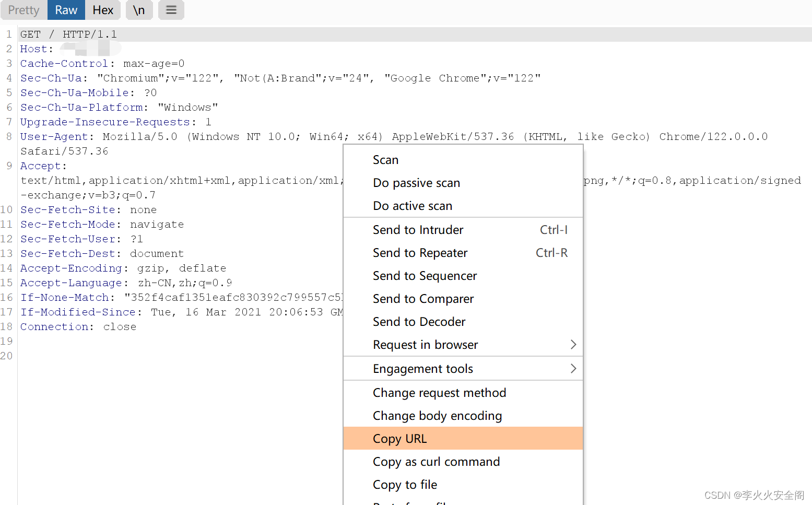Viewport: 812px width, 505px height.
Task: Choose Send to Comparer
Action: click(463, 299)
